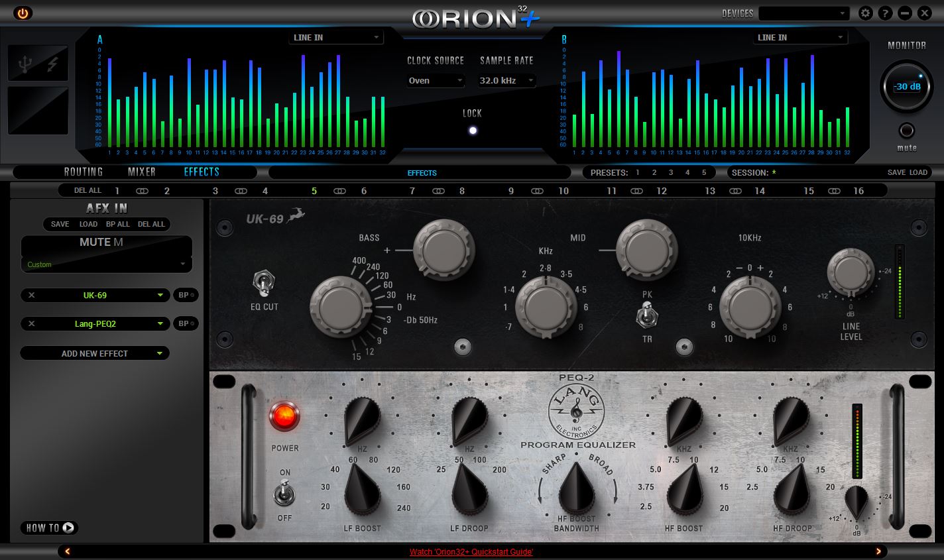
Task: Click the link icon between channels 5 and 6
Action: point(339,191)
